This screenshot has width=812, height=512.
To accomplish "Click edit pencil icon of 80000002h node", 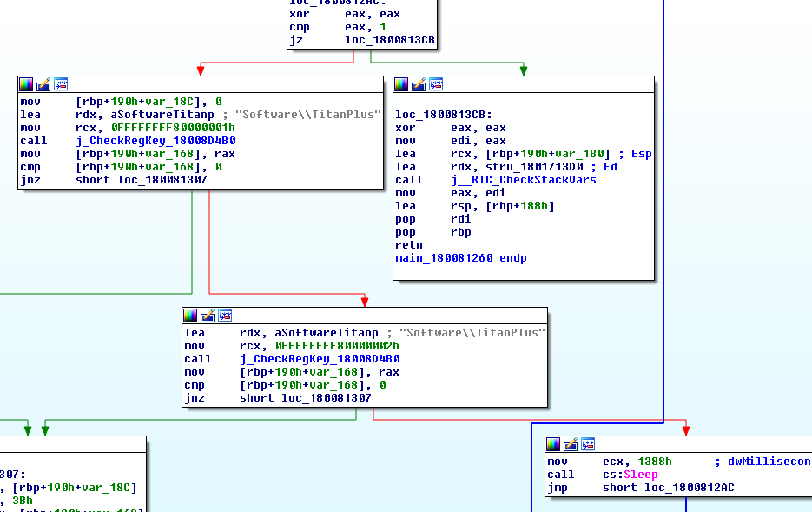I will (x=208, y=316).
